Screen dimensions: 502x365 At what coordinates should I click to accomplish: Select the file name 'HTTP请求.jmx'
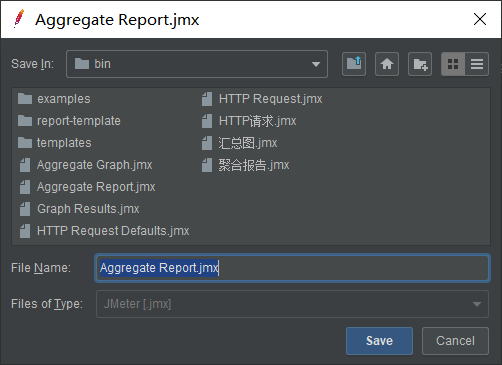(x=257, y=121)
